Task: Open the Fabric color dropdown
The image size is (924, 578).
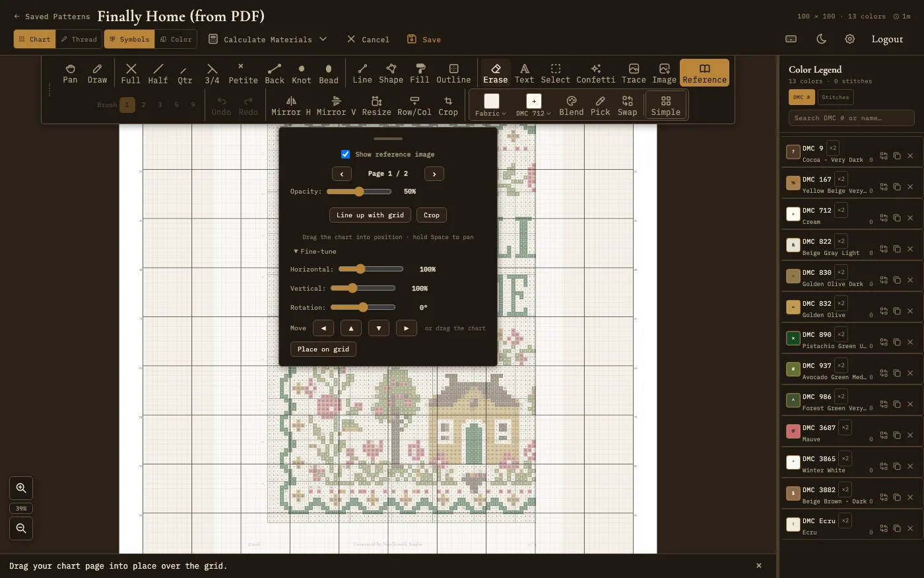Action: click(x=491, y=106)
